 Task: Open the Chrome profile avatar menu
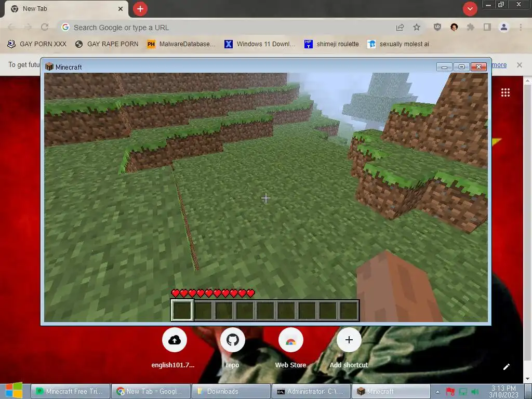(x=504, y=27)
